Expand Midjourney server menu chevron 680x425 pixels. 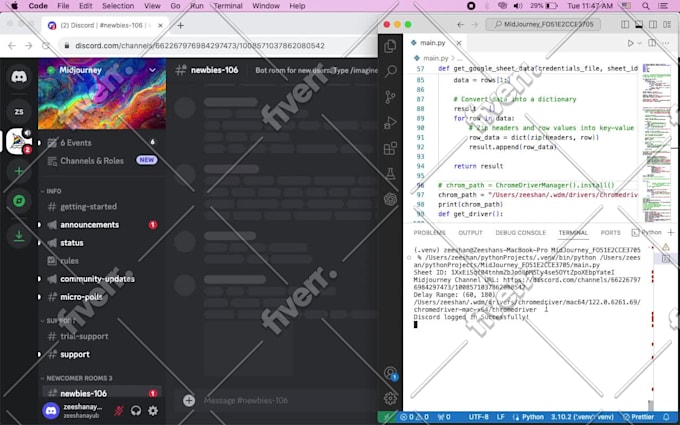(x=152, y=70)
